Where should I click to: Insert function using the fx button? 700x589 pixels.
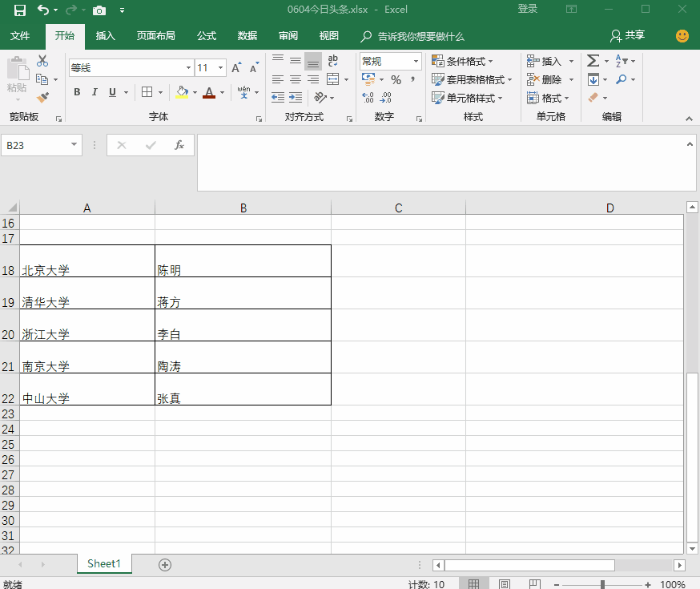pos(179,145)
